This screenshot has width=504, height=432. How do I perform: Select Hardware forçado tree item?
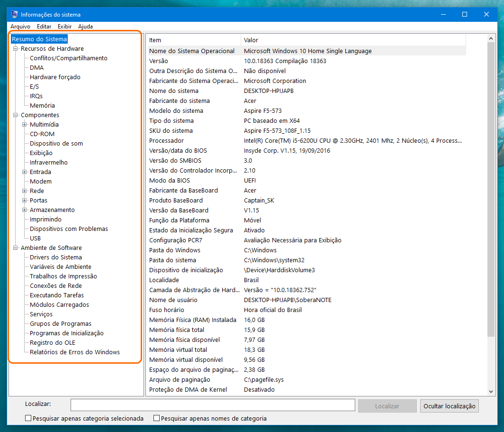(x=55, y=77)
